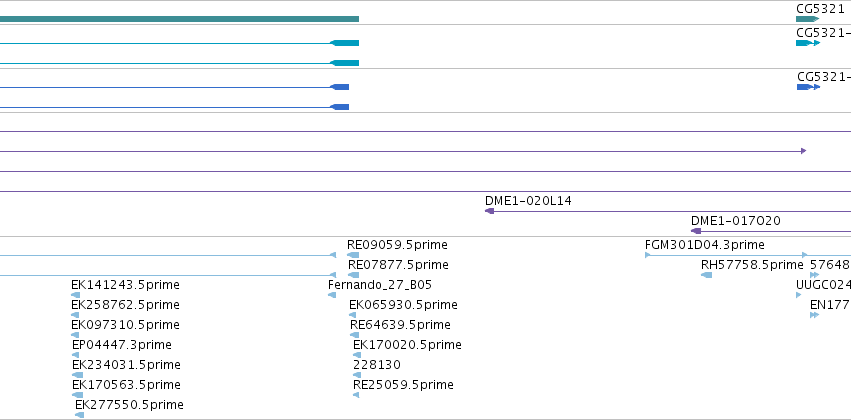
Task: Click the Fernando_27_B05 feature arrow
Action: [x=332, y=295]
